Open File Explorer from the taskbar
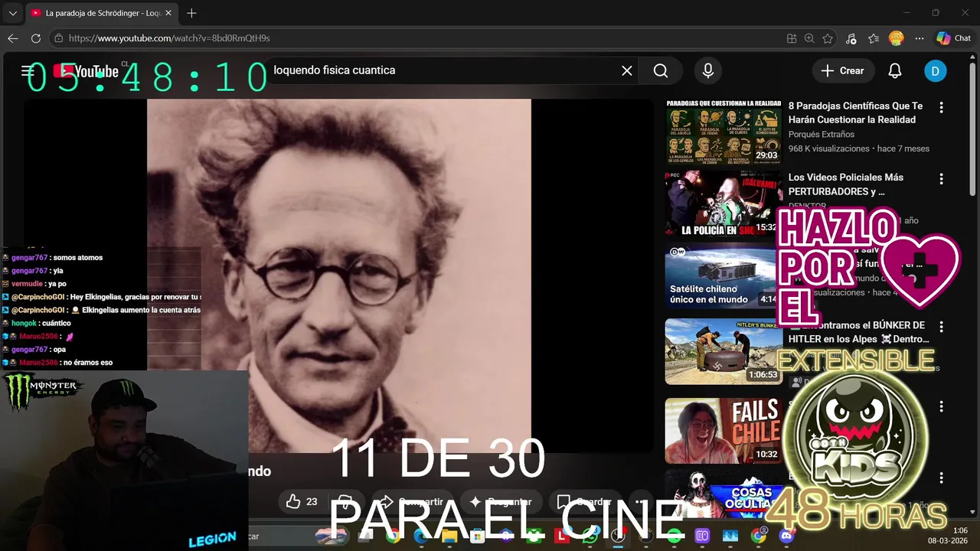This screenshot has height=551, width=980. [x=449, y=536]
